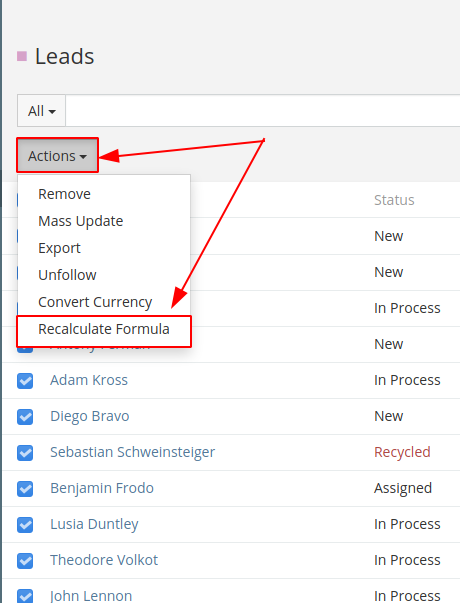The height and width of the screenshot is (603, 460).
Task: Open the Lusia Duntley lead record
Action: click(94, 524)
